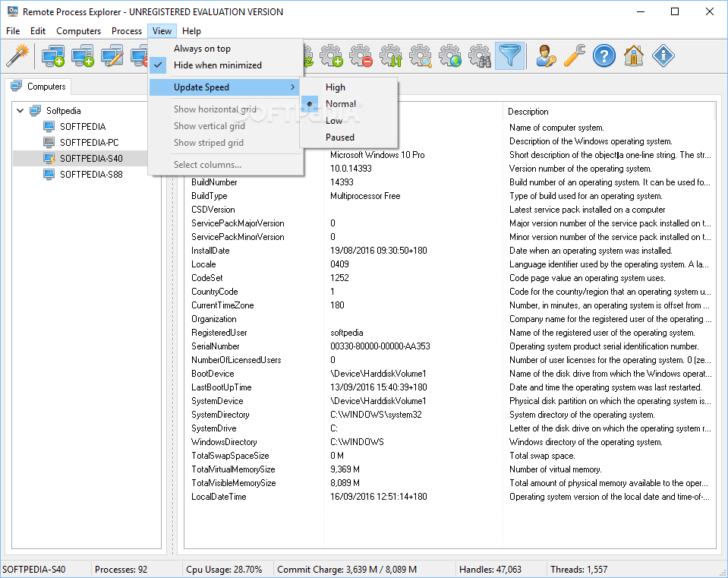Click the add computer icon with green plus
The width and height of the screenshot is (728, 578).
click(53, 55)
